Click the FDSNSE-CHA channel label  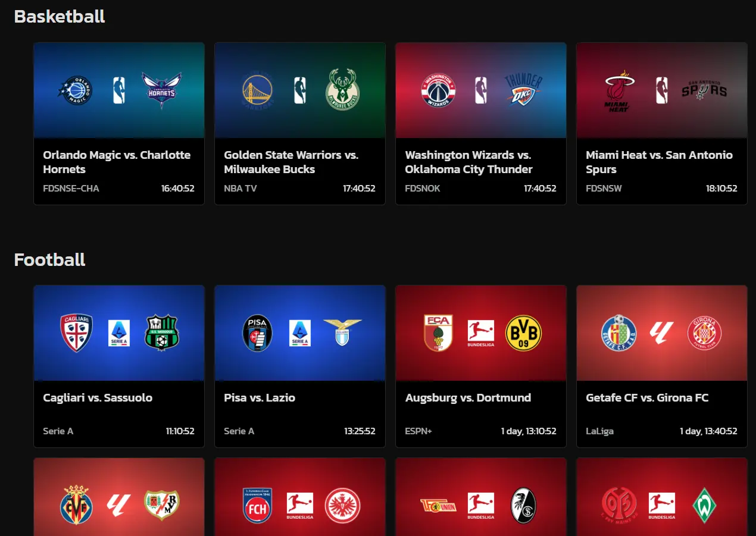coord(71,189)
